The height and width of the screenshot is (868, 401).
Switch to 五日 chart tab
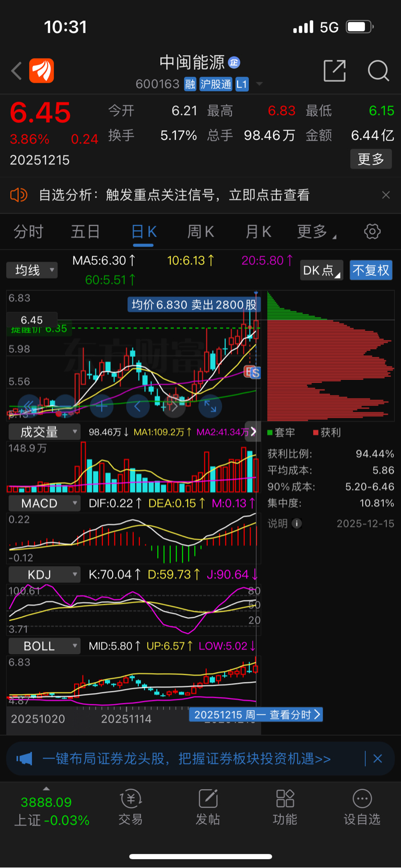coord(85,232)
